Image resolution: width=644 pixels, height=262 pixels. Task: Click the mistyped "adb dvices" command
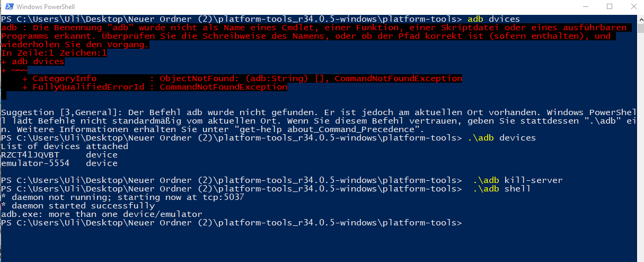pyautogui.click(x=494, y=19)
